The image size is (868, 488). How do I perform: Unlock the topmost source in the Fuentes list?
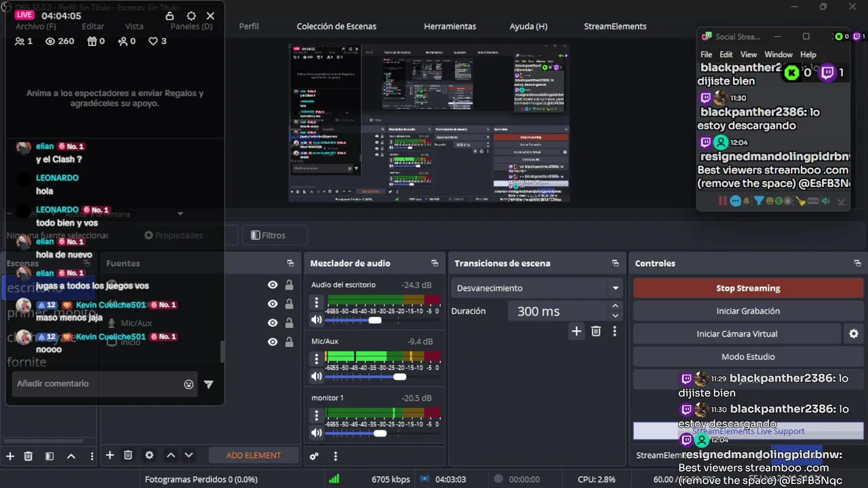pyautogui.click(x=290, y=285)
